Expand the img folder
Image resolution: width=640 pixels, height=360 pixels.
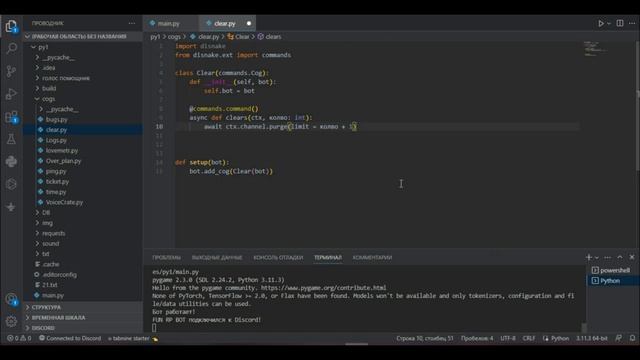tap(82, 223)
